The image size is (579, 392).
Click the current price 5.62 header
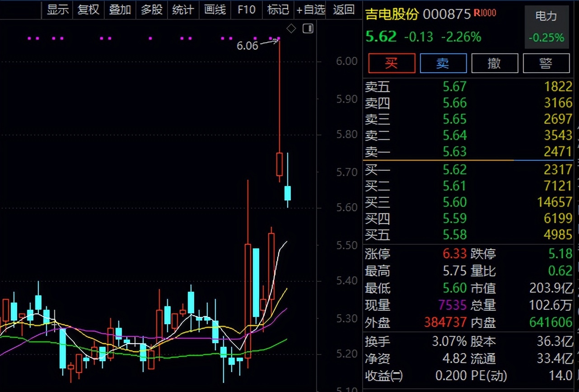click(381, 36)
